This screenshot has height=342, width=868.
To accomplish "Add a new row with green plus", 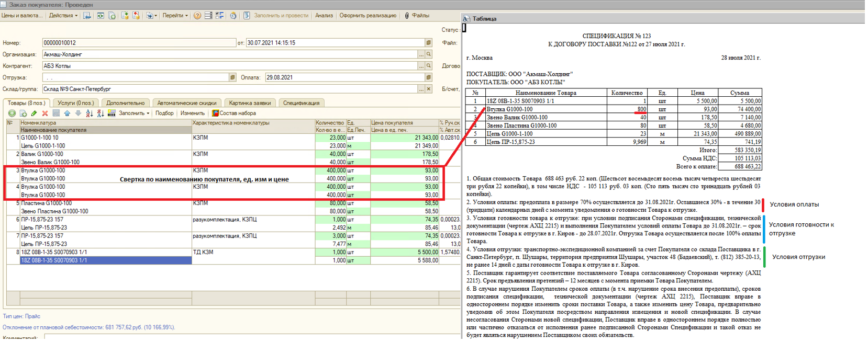I will point(12,113).
